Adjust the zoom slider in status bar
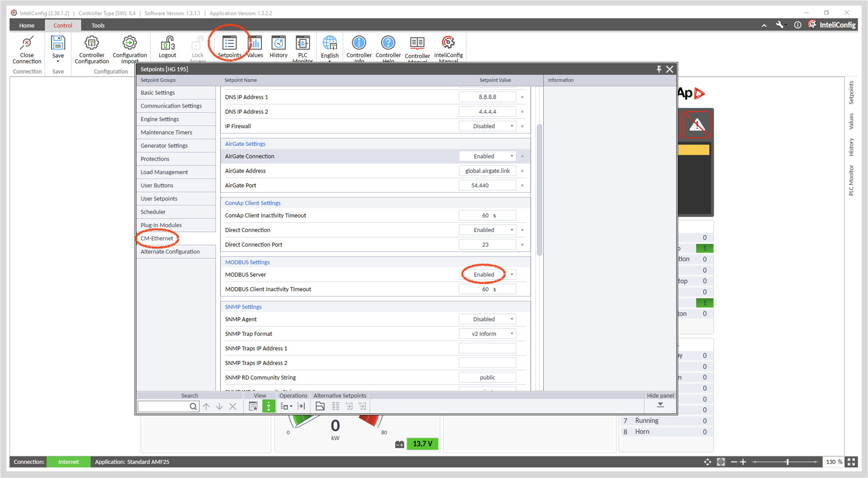 coord(787,462)
